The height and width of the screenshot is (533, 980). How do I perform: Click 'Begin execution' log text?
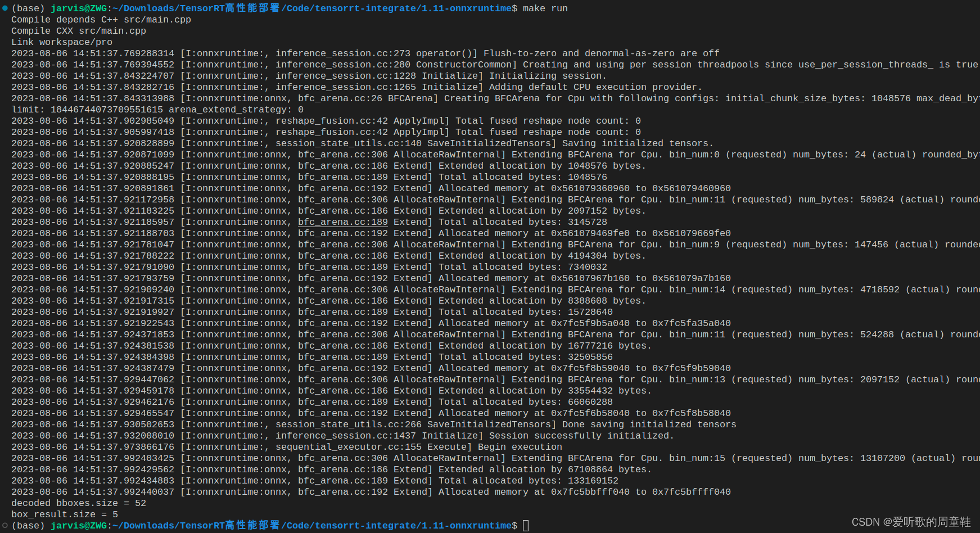(520, 447)
